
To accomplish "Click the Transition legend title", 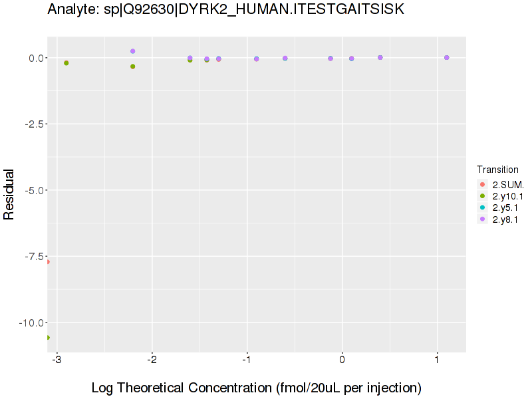I will (497, 170).
